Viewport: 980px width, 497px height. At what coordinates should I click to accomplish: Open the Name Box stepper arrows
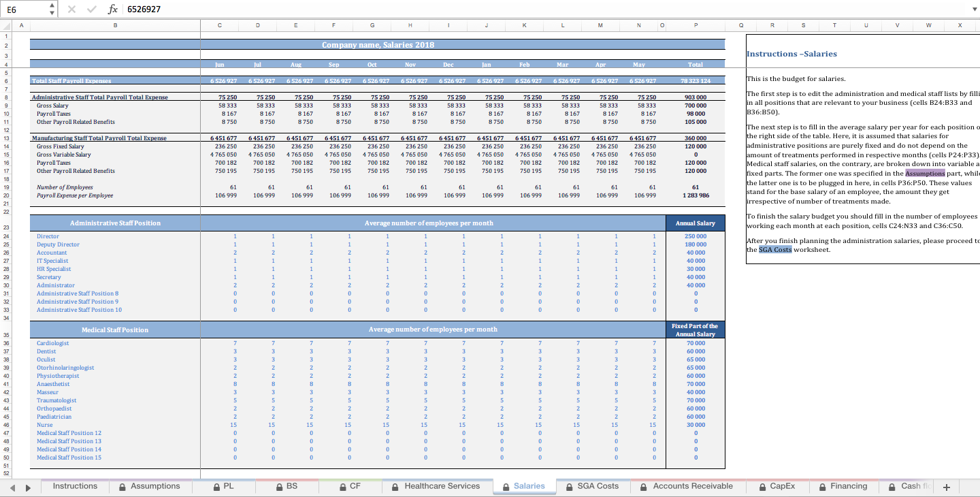click(53, 10)
